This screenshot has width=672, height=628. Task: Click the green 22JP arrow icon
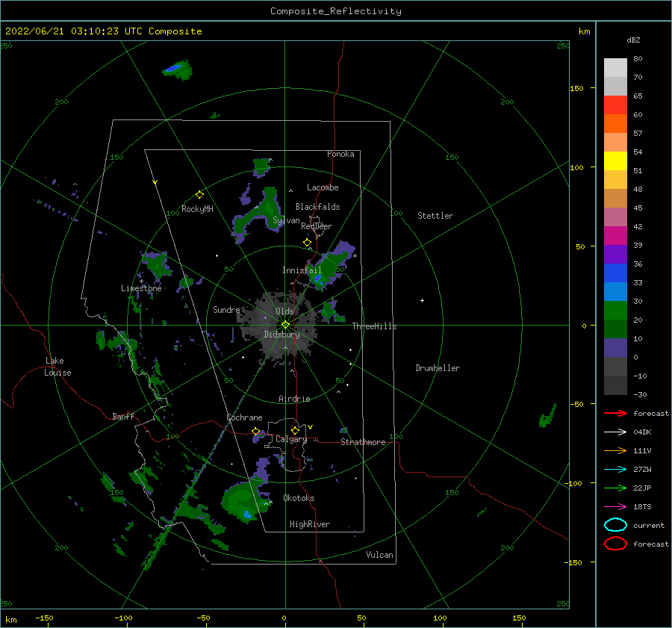pyautogui.click(x=615, y=488)
